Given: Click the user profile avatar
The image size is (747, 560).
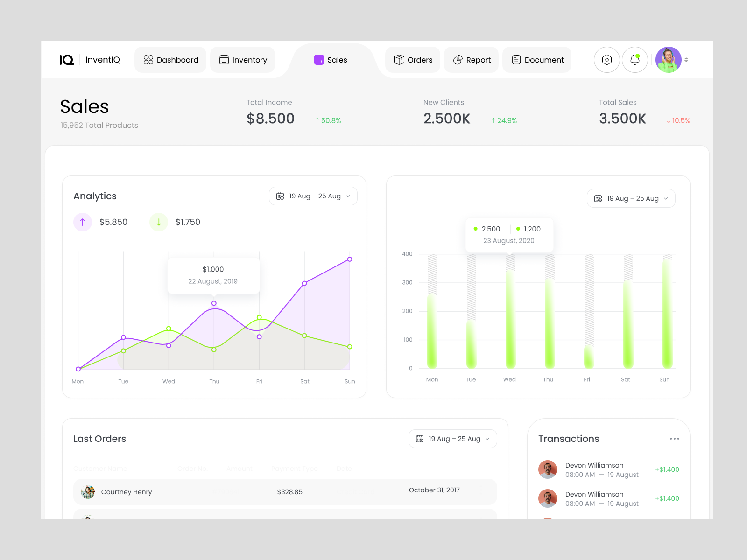Looking at the screenshot, I should (669, 60).
